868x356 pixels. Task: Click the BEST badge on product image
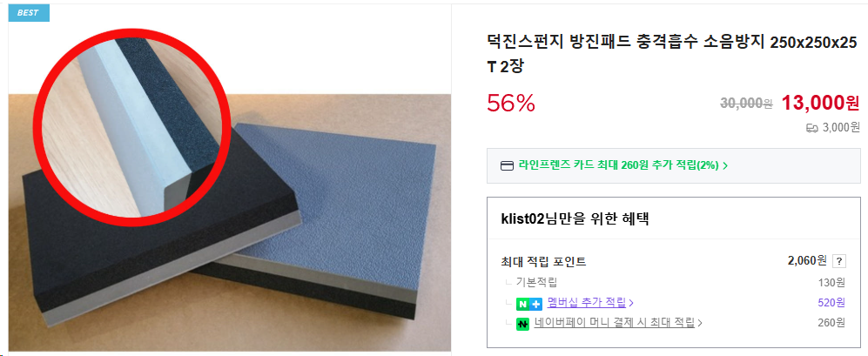click(29, 13)
